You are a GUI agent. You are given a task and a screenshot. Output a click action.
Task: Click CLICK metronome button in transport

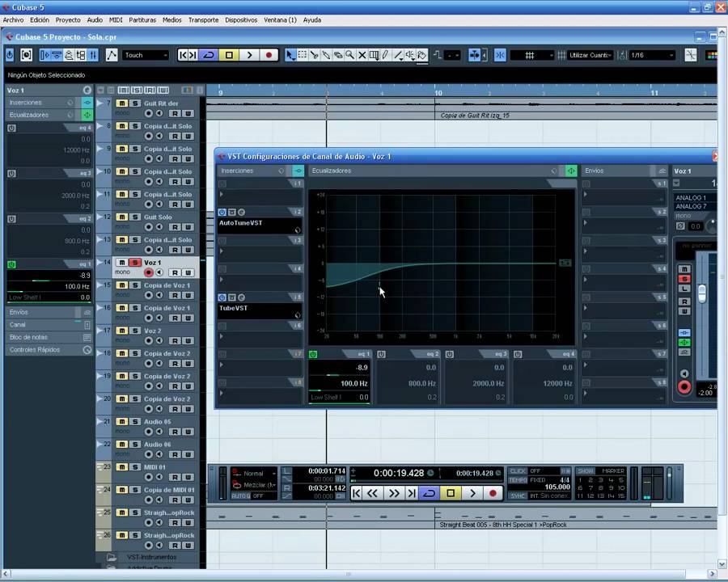pos(518,470)
